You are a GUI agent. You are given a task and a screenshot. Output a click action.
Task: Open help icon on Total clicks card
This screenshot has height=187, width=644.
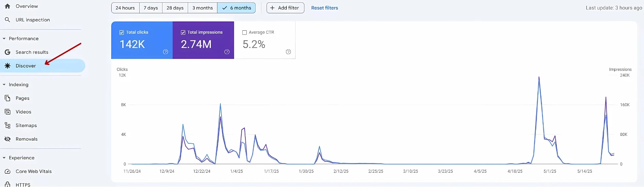(x=166, y=52)
